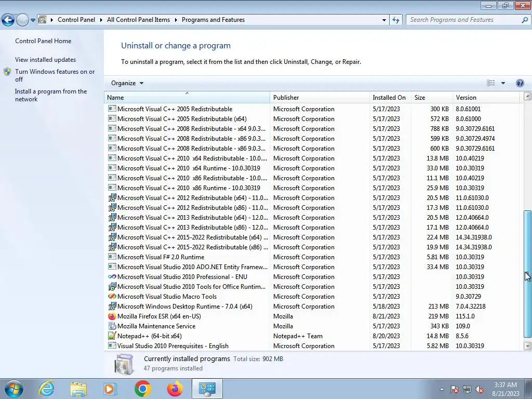This screenshot has width=532, height=399.
Task: Select Visual Studio 2010 ADO.NET Entity Framework row
Action: pyautogui.click(x=312, y=267)
